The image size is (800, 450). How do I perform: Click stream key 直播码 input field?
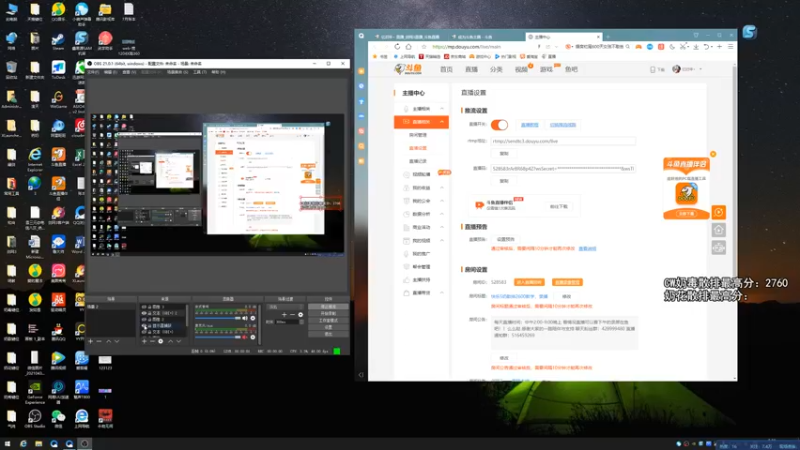coord(563,168)
